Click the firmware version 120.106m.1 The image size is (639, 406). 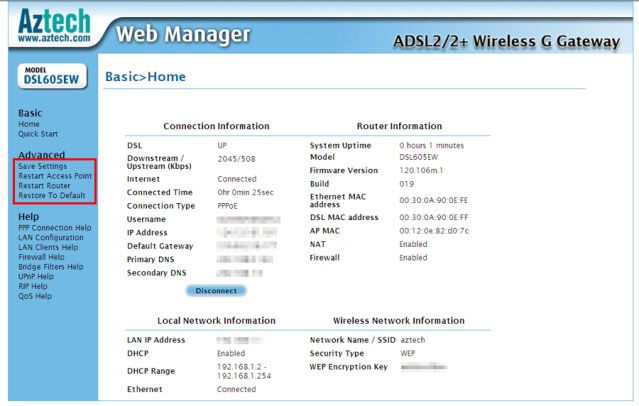point(421,170)
